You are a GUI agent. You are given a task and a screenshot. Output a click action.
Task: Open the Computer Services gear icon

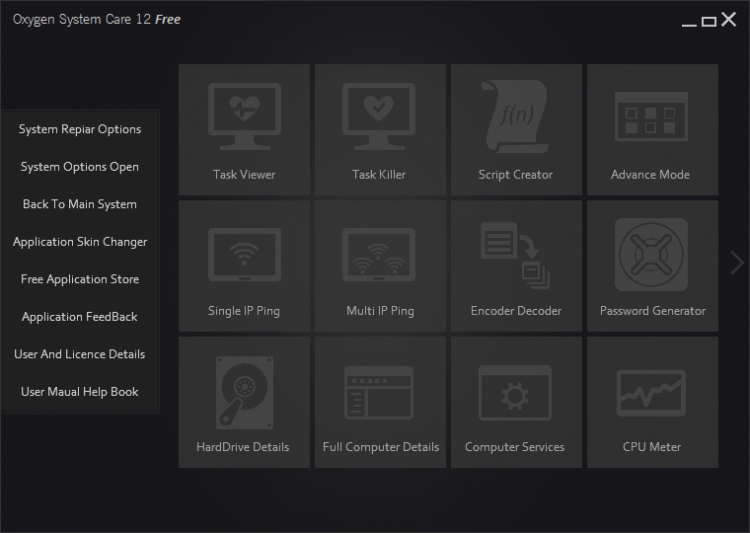pyautogui.click(x=515, y=393)
